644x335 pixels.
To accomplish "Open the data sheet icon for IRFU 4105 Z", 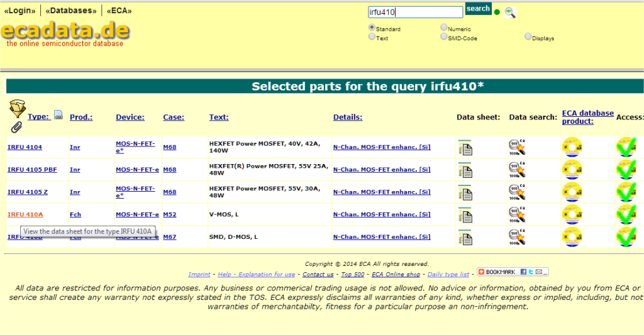I will click(465, 192).
